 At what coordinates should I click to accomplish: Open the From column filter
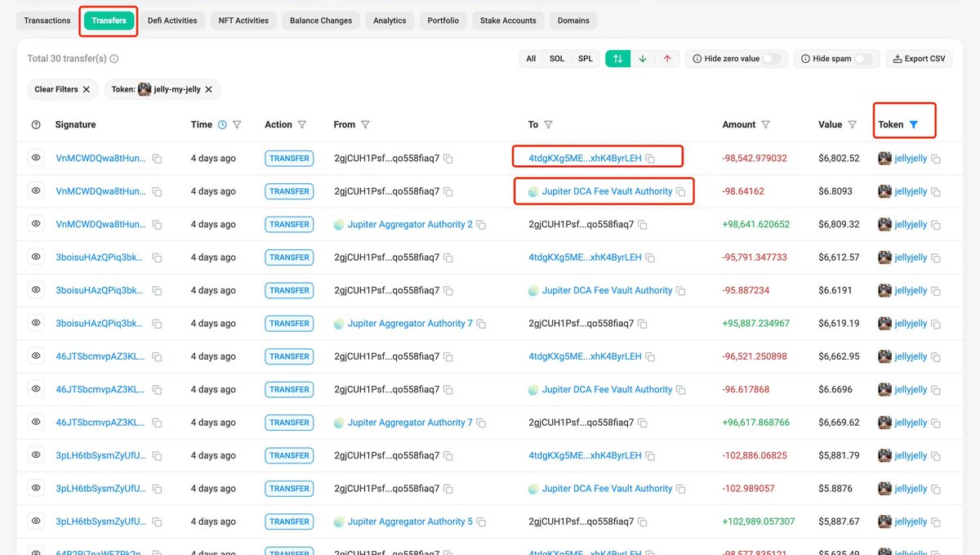(x=364, y=124)
